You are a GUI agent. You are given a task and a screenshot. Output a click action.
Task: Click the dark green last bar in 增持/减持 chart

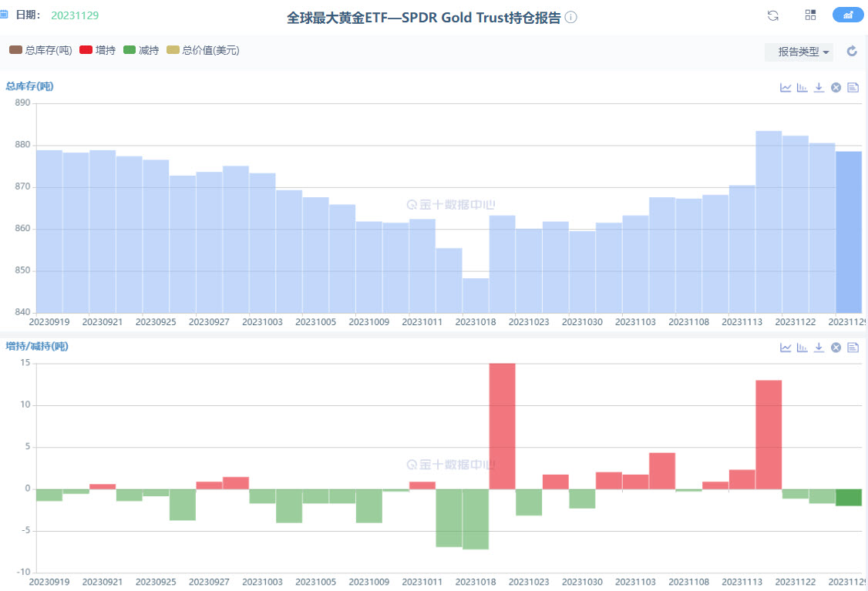coord(849,498)
